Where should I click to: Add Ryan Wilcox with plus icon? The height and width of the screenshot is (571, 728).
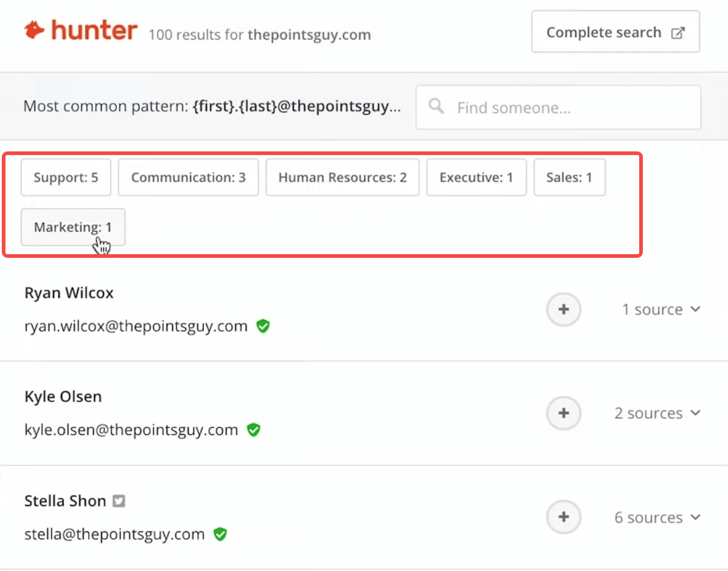[x=564, y=309]
